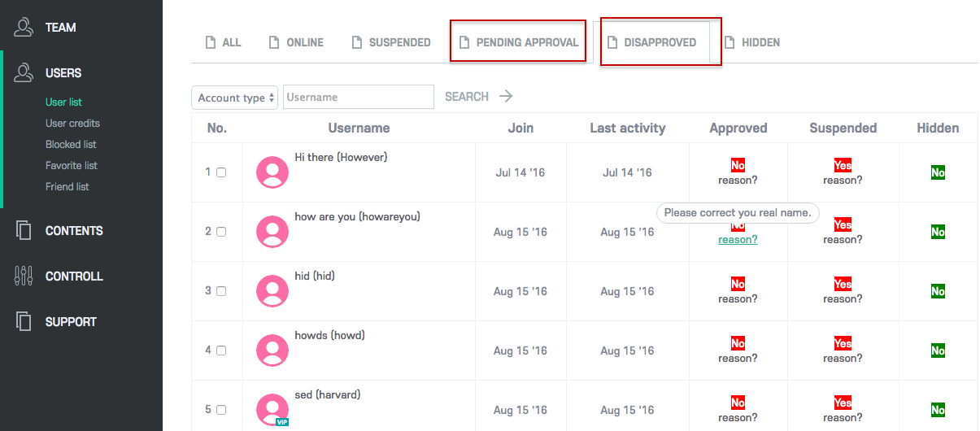Click the VIP avatar for sed (harvard)
The height and width of the screenshot is (431, 980).
272,410
